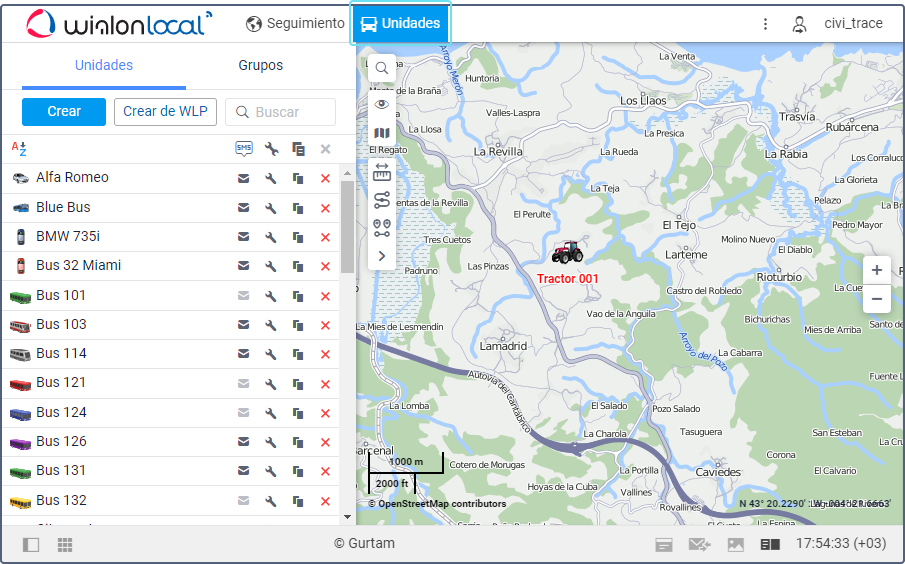The image size is (905, 564).
Task: Open the Unidades top menu item
Action: [x=400, y=23]
